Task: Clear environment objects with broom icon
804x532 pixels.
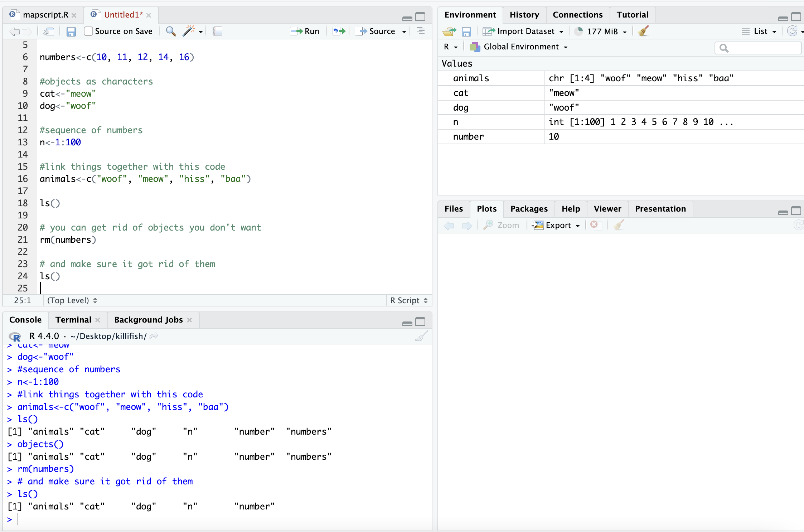Action: (x=643, y=31)
